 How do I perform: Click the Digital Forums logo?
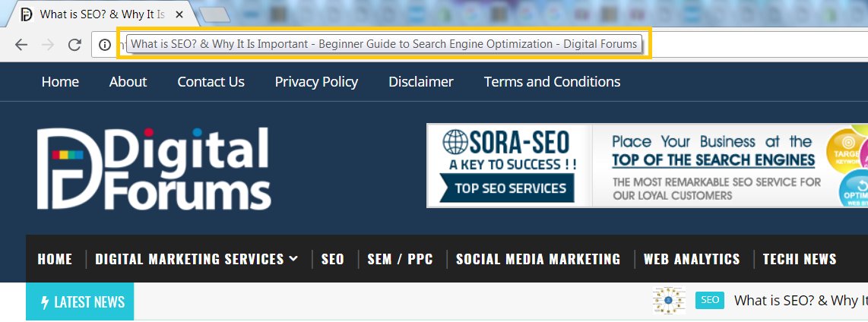tap(154, 169)
